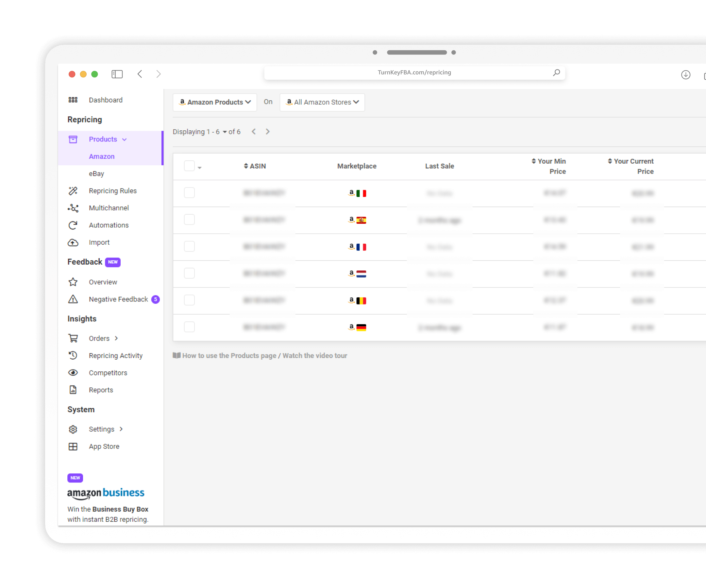Open eBay under Products menu
Image resolution: width=706 pixels, height=588 pixels.
pos(96,174)
